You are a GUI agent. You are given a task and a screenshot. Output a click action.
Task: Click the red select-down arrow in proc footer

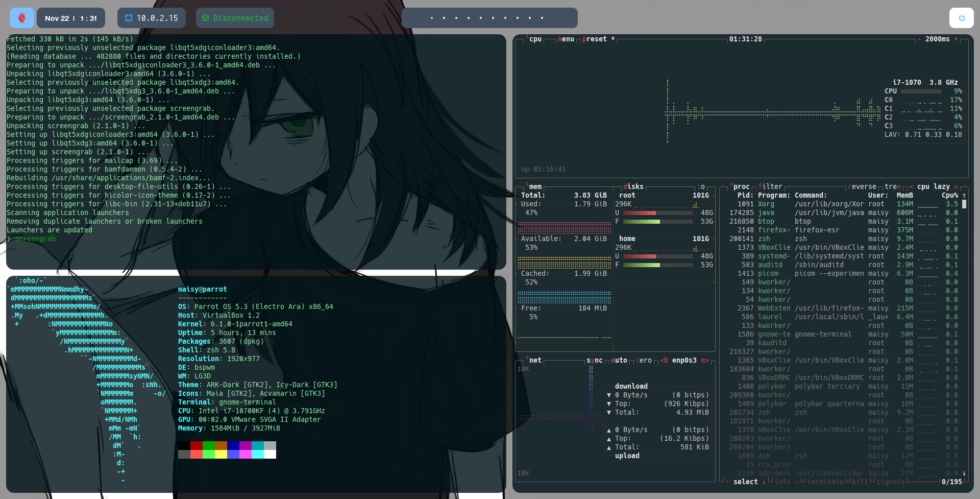[x=764, y=482]
